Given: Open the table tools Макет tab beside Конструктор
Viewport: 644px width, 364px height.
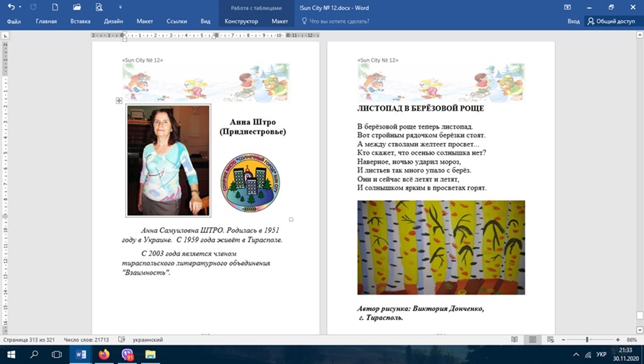Looking at the screenshot, I should coord(280,21).
